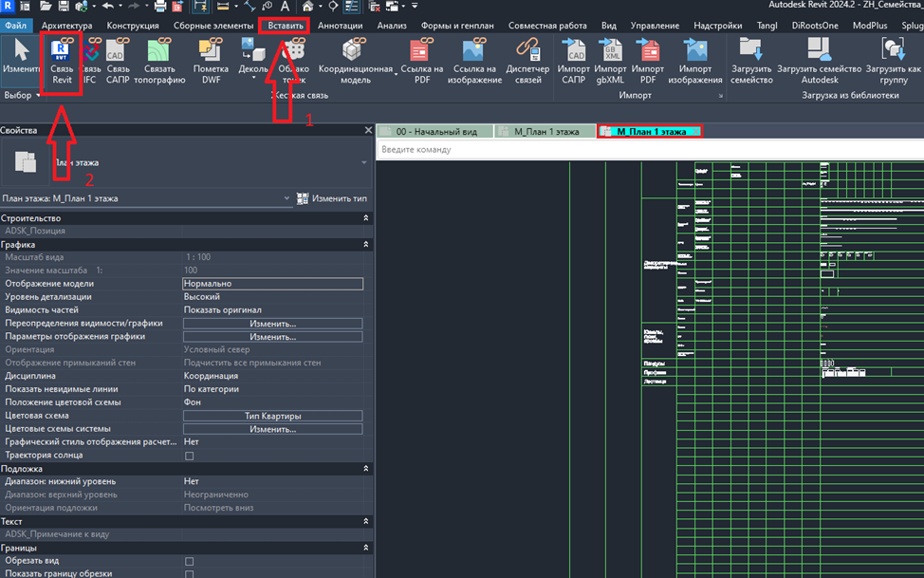Open the Координационная модель tool
924x578 pixels.
(x=356, y=62)
